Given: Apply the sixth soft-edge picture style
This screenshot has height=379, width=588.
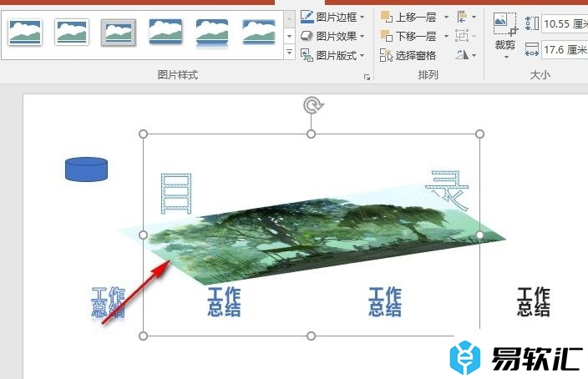Looking at the screenshot, I should [x=259, y=33].
